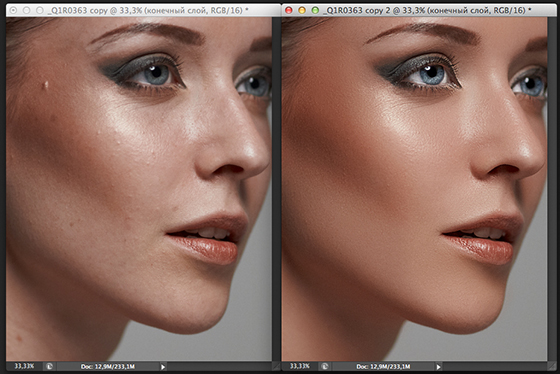Screen dimensions: 560x374
Task: Minimize _Q1R0363 copy 2 using yellow button
Action: (302, 10)
